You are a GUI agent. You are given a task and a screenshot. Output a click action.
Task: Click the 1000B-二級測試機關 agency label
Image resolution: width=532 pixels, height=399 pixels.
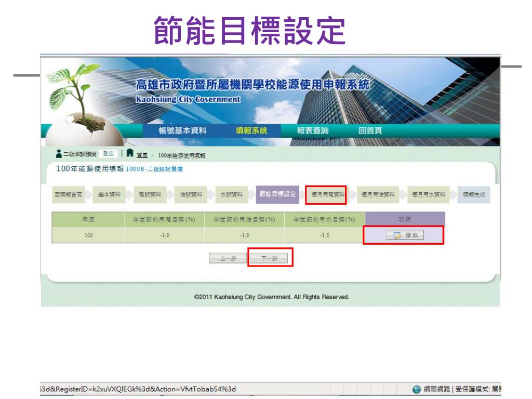154,169
